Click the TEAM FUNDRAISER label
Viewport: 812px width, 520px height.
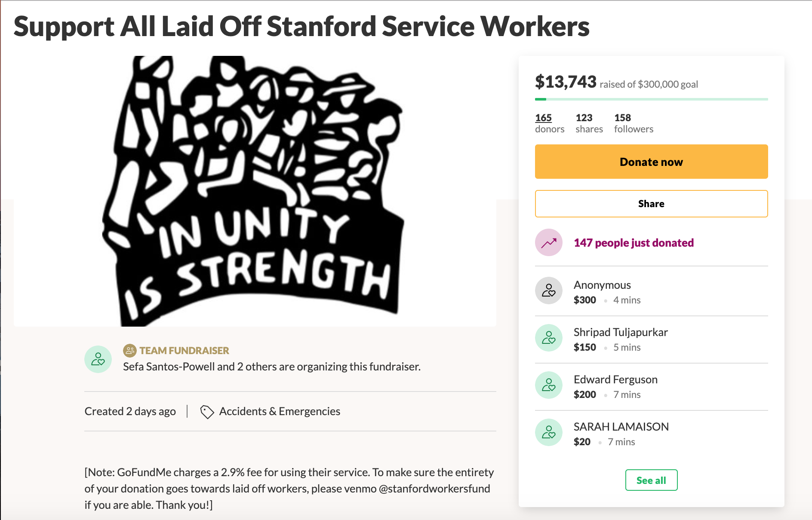(x=184, y=351)
